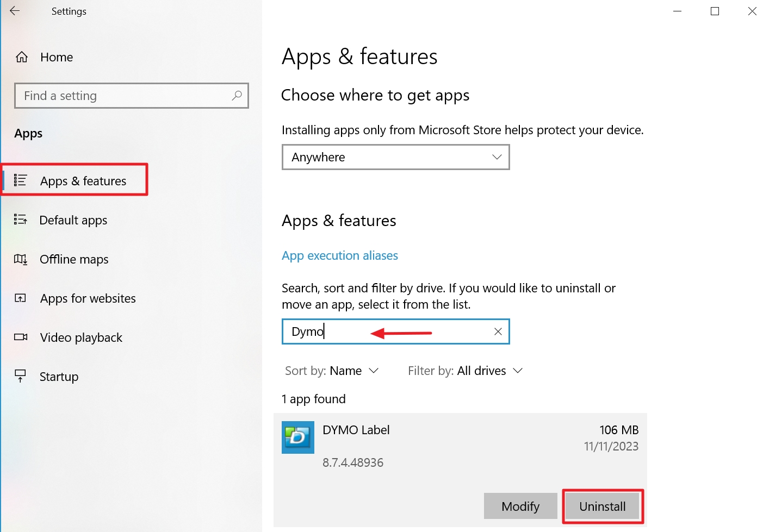Click the version number 8.7.4.48936
Viewport: 763px width, 532px height.
pyautogui.click(x=353, y=462)
